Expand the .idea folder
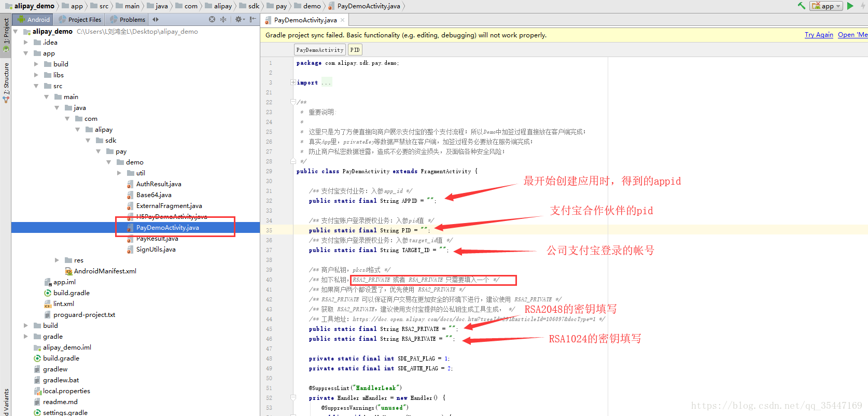Image resolution: width=868 pixels, height=416 pixels. tap(26, 43)
